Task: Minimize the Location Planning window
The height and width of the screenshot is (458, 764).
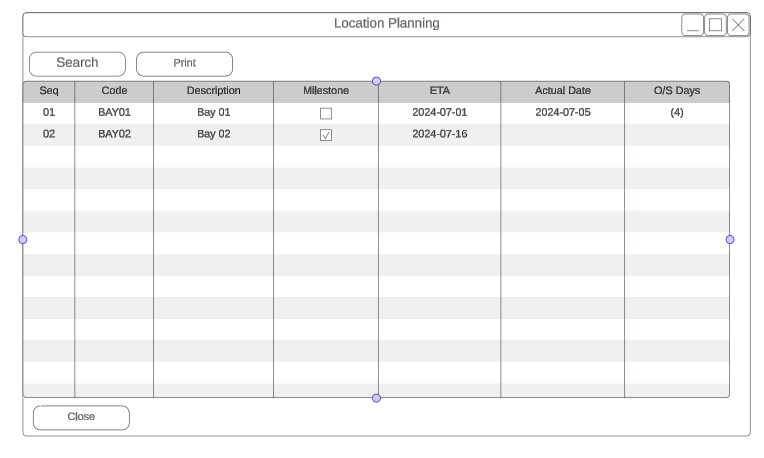Action: [x=693, y=25]
